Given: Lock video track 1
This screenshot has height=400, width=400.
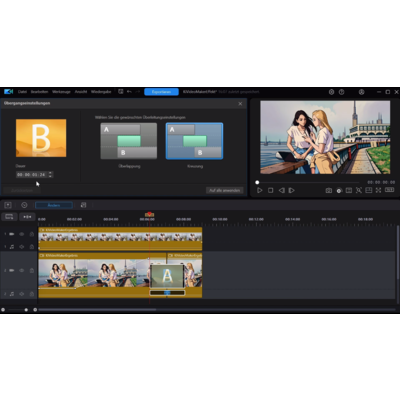Looking at the screenshot, I should point(32,234).
